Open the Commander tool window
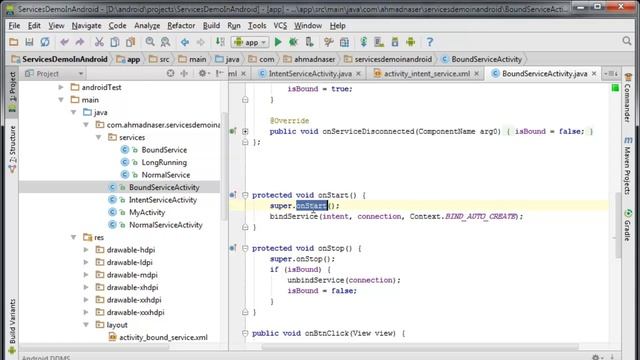 click(628, 98)
